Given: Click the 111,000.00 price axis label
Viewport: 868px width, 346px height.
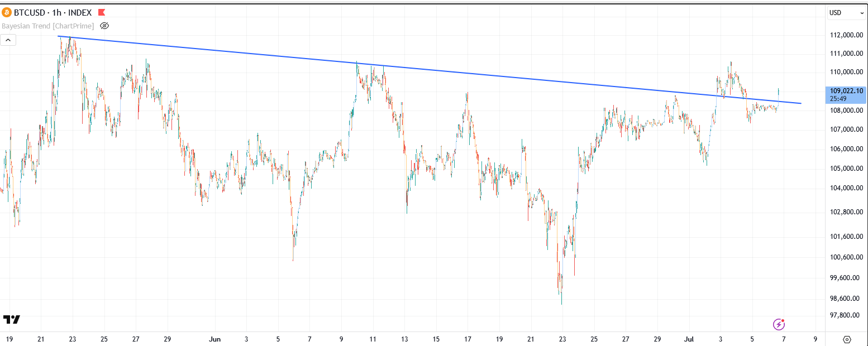Looking at the screenshot, I should coord(847,54).
